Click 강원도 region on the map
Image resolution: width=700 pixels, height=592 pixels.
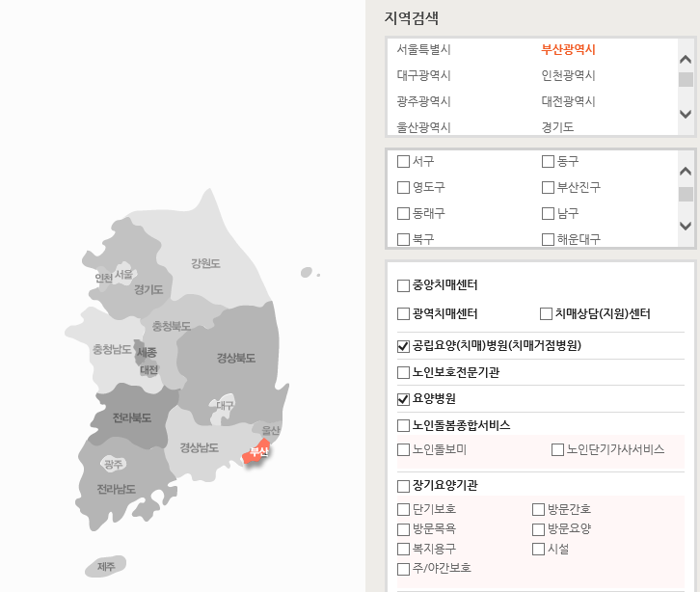point(205,263)
